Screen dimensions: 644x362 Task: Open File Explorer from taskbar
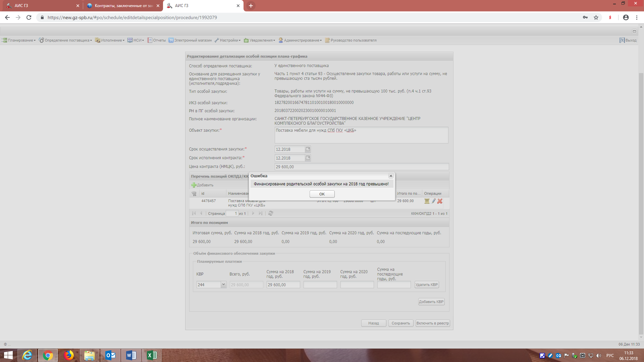pyautogui.click(x=90, y=355)
